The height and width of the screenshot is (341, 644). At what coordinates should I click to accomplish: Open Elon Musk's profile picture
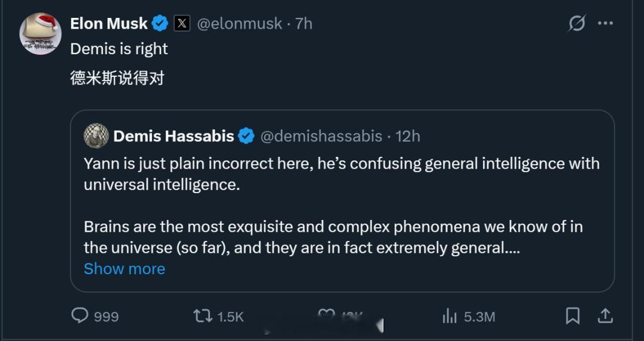(41, 33)
